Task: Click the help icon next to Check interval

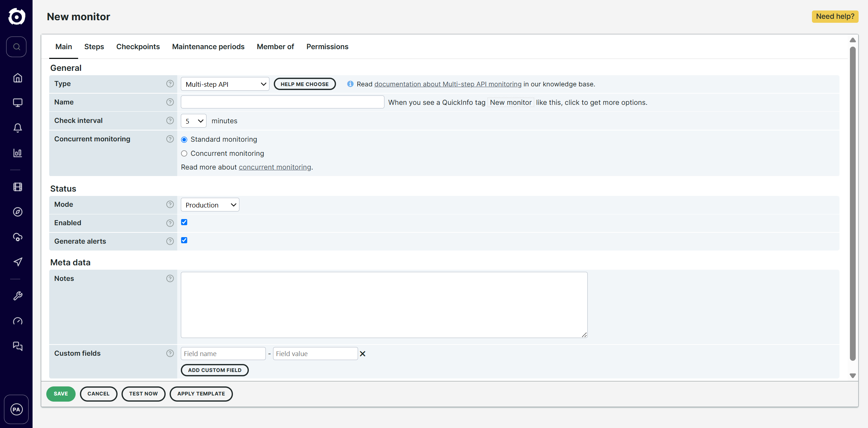Action: (x=170, y=121)
